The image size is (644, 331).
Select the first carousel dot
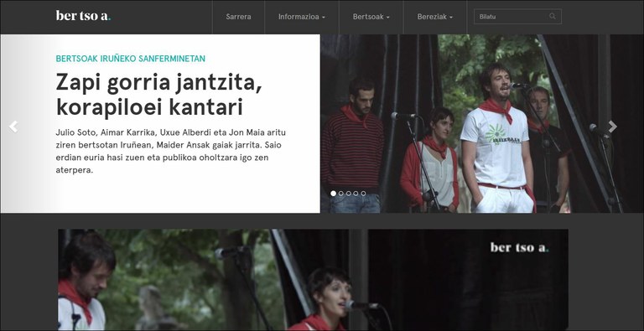333,193
